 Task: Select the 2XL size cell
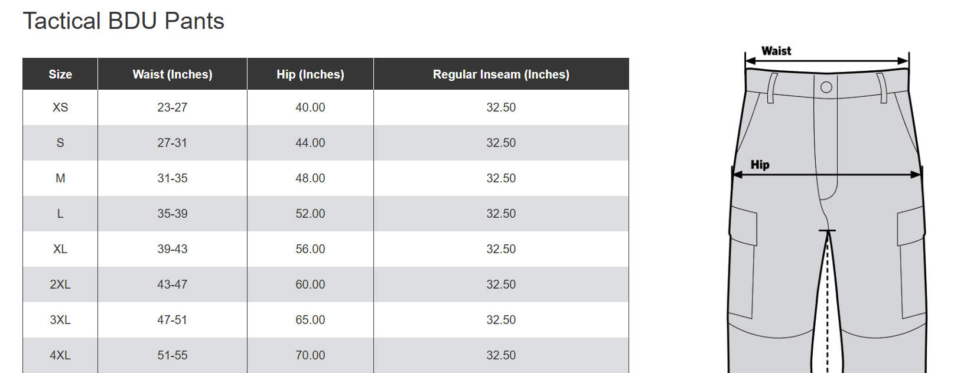click(60, 284)
